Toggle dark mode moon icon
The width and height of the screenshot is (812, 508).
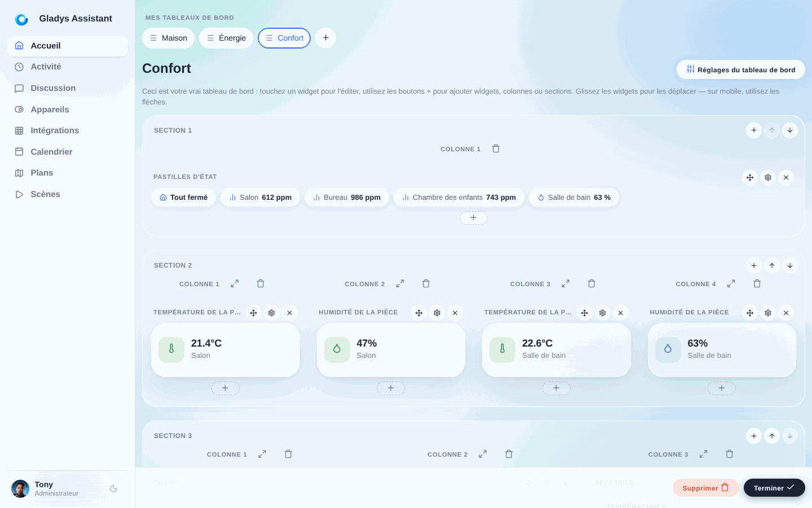pyautogui.click(x=114, y=489)
